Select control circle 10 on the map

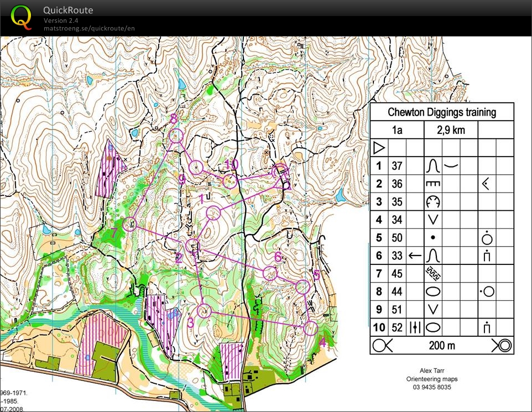pos(230,181)
